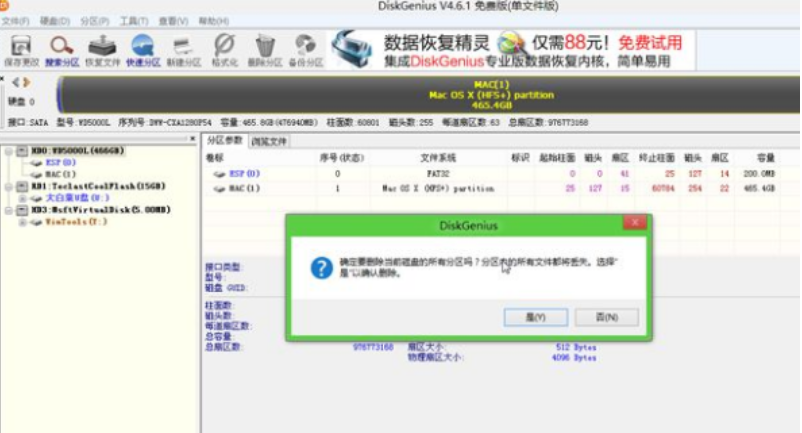Click the Format (格式化) toolbar icon
Image resolution: width=802 pixels, height=433 pixels.
click(225, 49)
